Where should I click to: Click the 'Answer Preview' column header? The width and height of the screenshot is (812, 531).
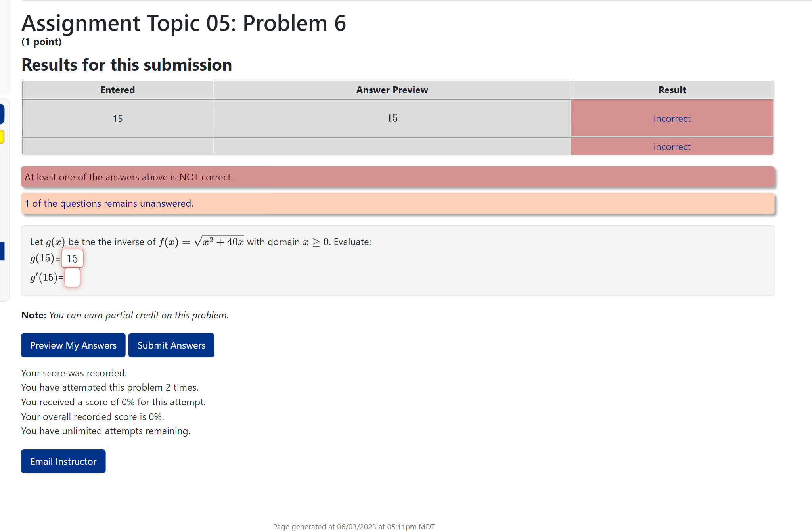coord(391,90)
